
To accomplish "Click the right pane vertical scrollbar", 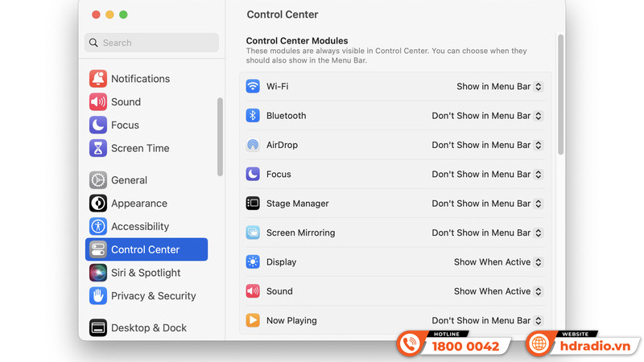I will tap(560, 93).
